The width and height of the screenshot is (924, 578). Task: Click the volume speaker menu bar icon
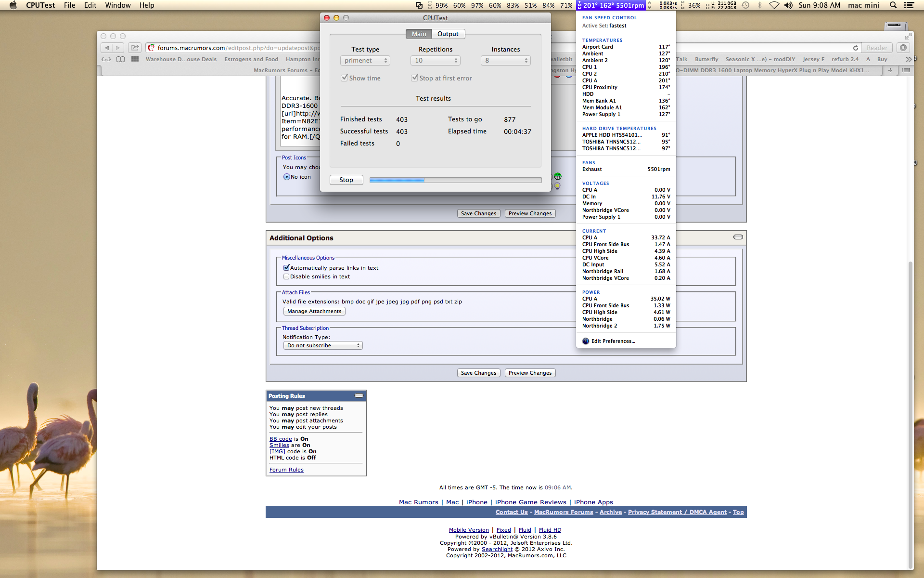(788, 5)
